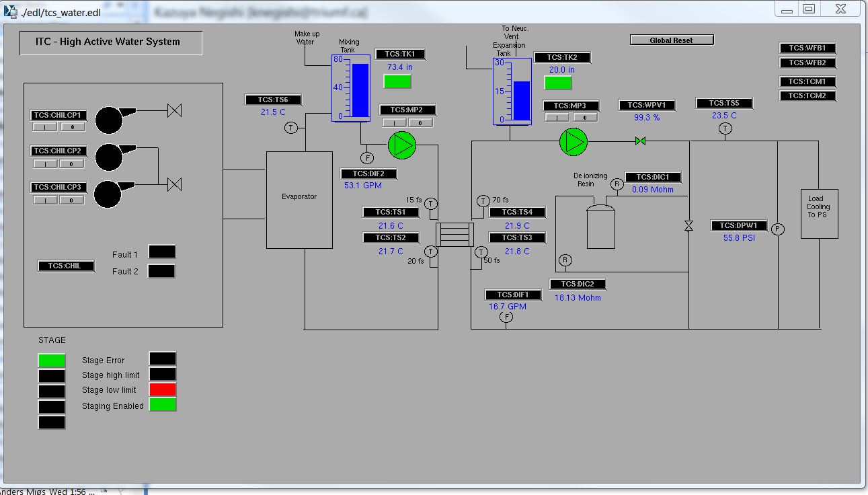Click the green WPV1 valve symbol
This screenshot has height=495, width=868.
coord(641,141)
